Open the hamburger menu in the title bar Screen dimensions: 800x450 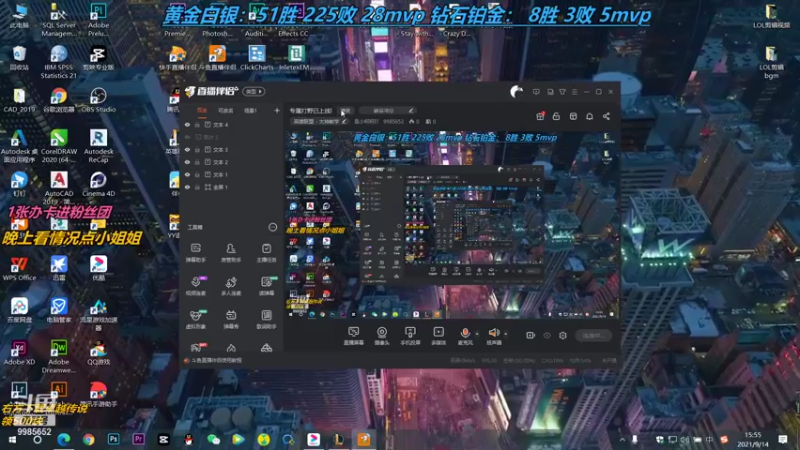(574, 92)
